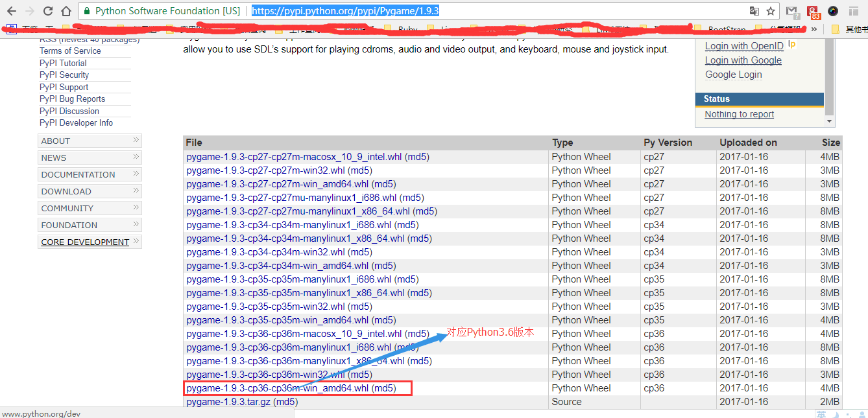Open the Gmail checker extension icon
The image size is (868, 418).
[792, 11]
